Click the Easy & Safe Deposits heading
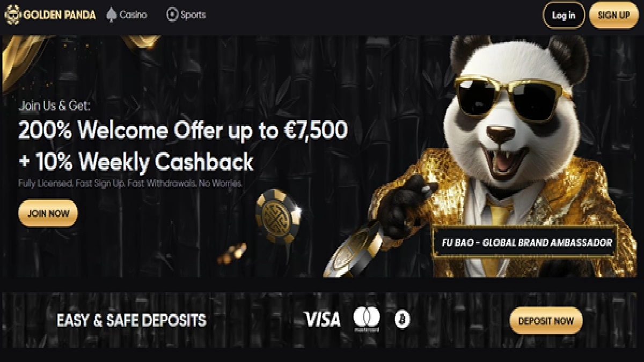This screenshot has width=644, height=362. click(131, 321)
